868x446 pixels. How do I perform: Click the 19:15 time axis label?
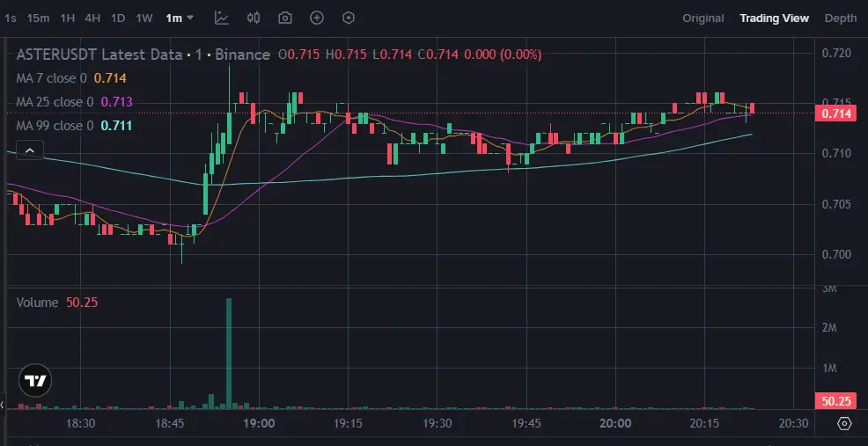[349, 423]
